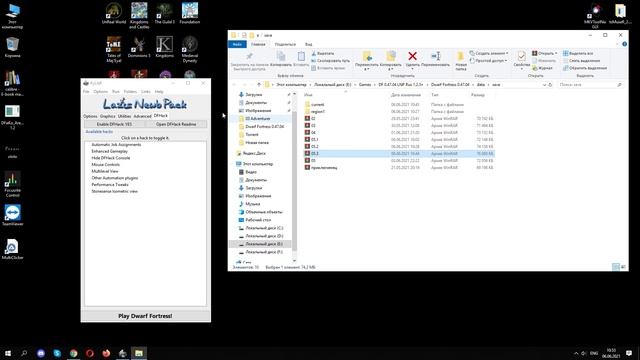Image resolution: width=640 pixels, height=360 pixels.
Task: Open the Links menu in the PyLNP window
Action: pos(146,91)
